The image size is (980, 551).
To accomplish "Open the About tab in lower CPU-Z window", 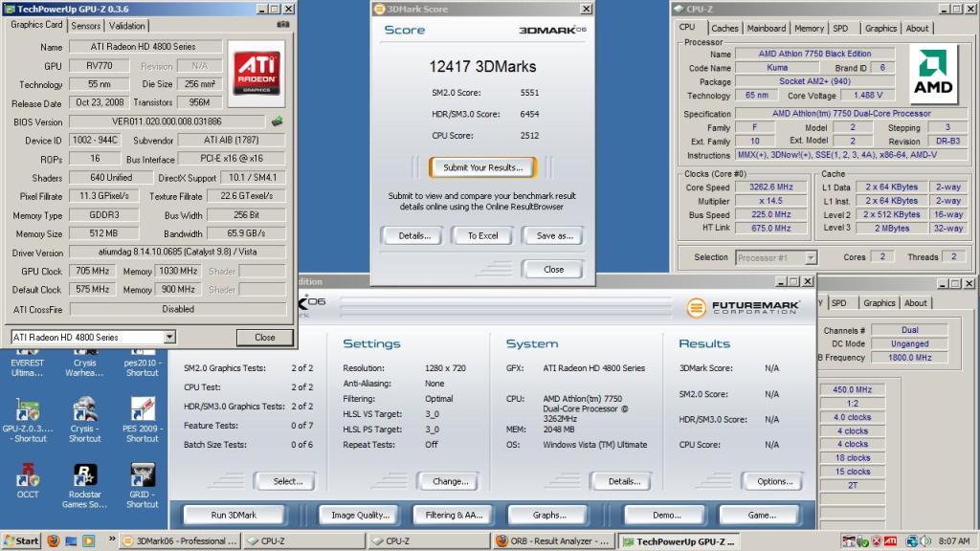I will 916,303.
